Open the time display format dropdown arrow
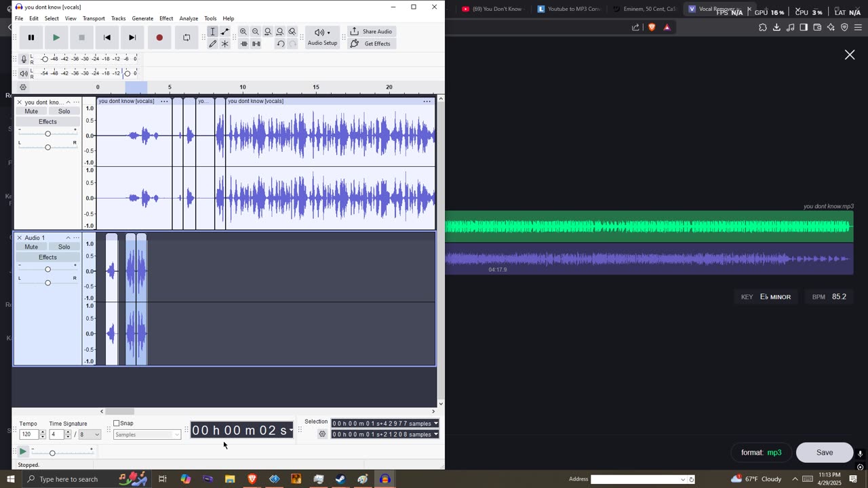This screenshot has height=488, width=868. 291,430
